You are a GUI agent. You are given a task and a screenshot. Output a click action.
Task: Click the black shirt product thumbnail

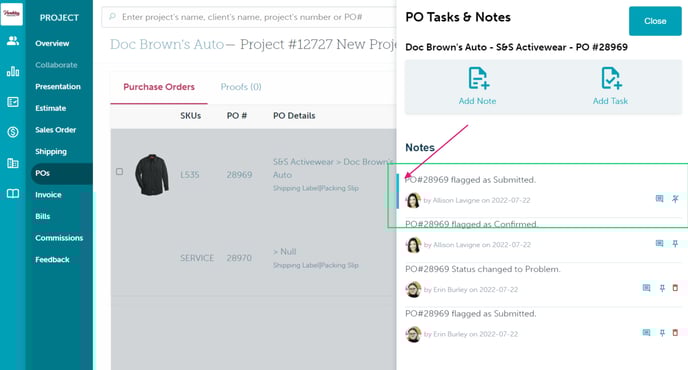coord(152,174)
